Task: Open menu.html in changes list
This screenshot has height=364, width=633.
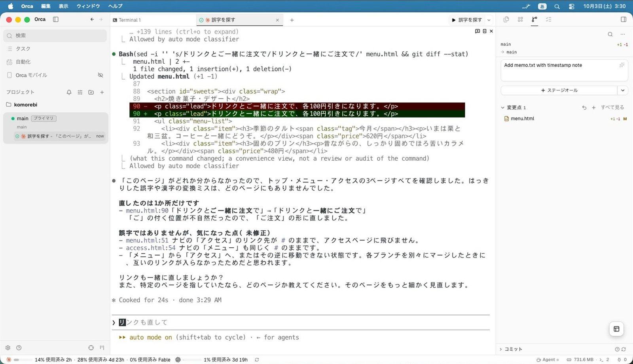Action: 565,119
